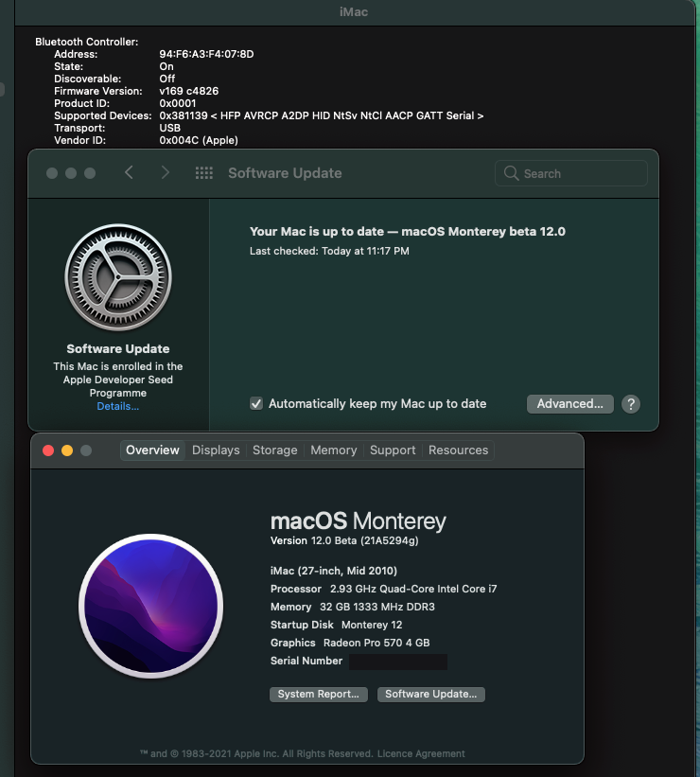The image size is (700, 777).
Task: Click the Transport value USB
Action: tap(170, 128)
